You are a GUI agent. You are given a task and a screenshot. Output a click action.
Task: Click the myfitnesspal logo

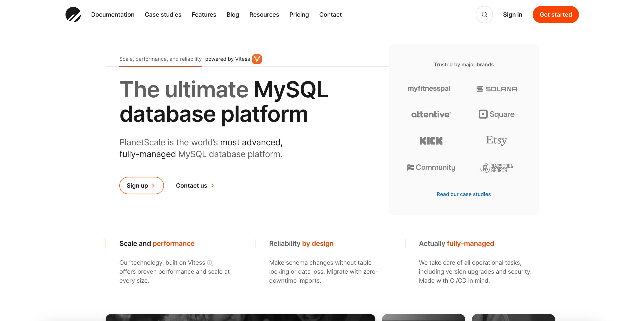point(429,89)
